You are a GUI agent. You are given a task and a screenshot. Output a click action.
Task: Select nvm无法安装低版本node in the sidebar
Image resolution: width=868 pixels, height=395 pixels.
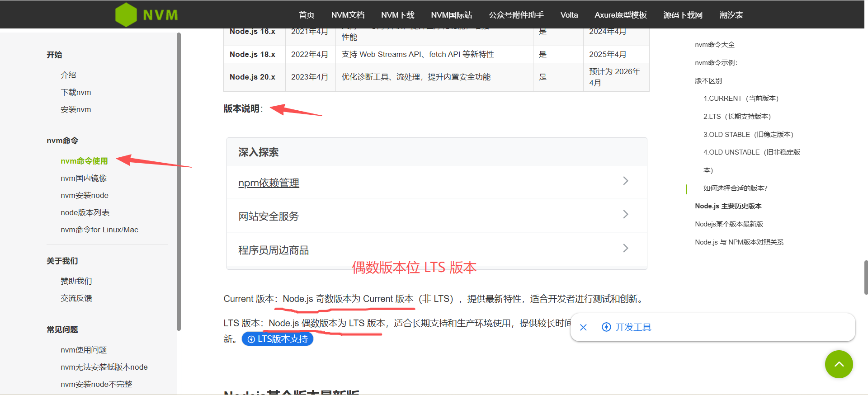104,367
